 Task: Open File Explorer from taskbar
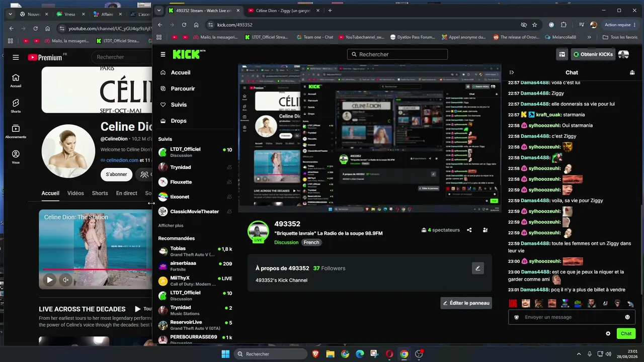click(x=330, y=354)
